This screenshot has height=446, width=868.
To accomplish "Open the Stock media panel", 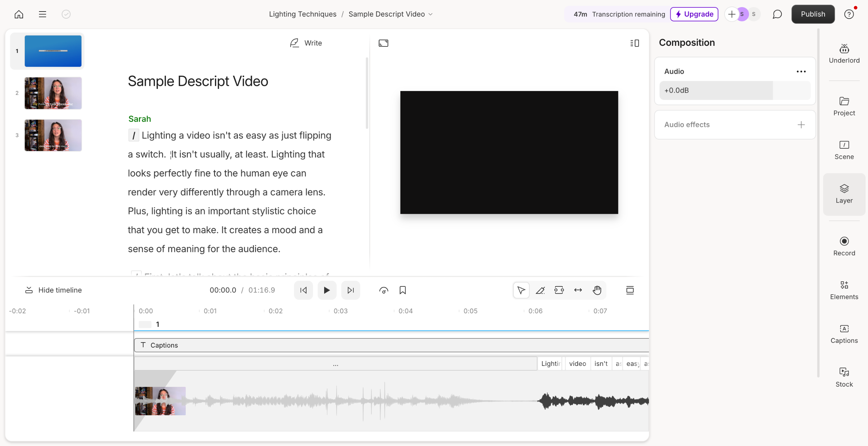I will 844,377.
